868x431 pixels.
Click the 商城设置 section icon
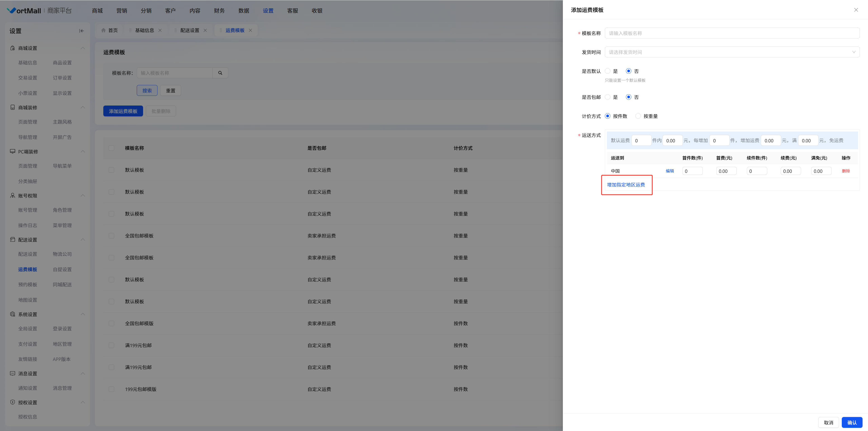tap(12, 48)
